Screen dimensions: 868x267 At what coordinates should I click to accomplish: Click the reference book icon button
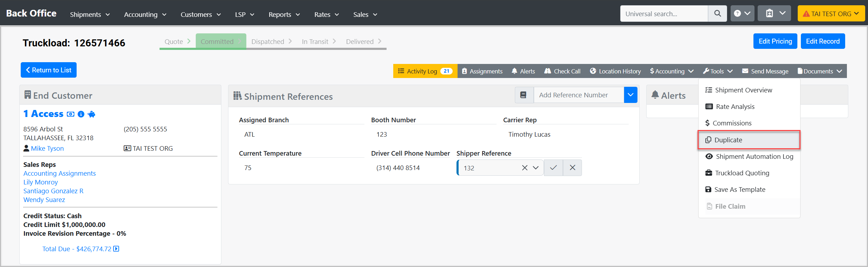(524, 95)
